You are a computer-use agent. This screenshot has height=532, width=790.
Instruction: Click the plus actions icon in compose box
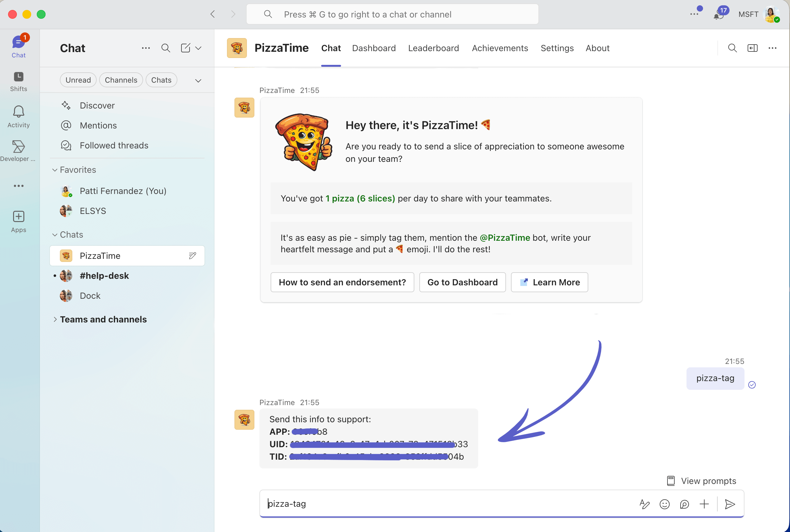click(x=704, y=504)
